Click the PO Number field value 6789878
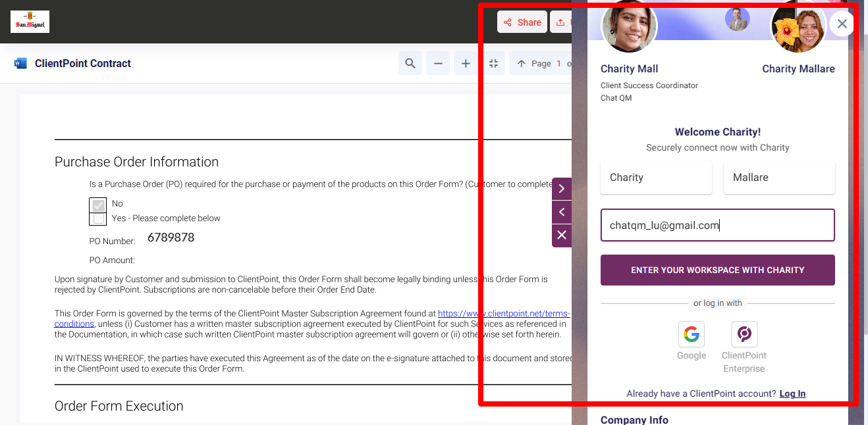The width and height of the screenshot is (868, 425). point(171,238)
